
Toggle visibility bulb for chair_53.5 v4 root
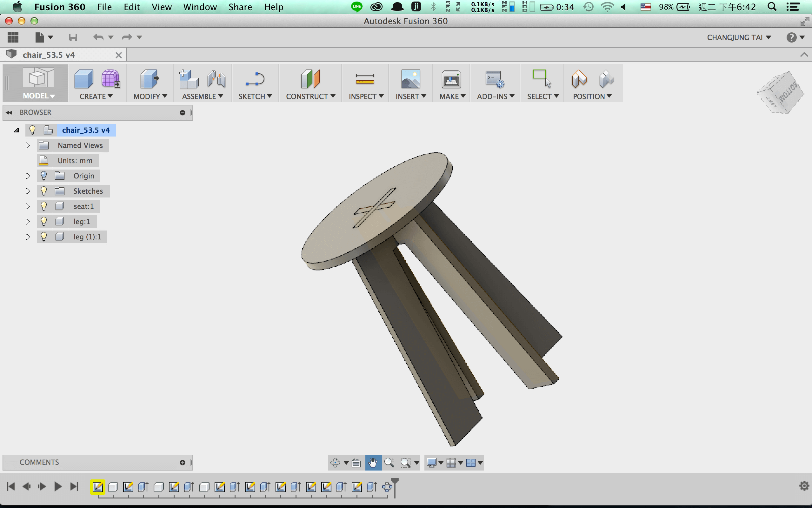pyautogui.click(x=32, y=130)
